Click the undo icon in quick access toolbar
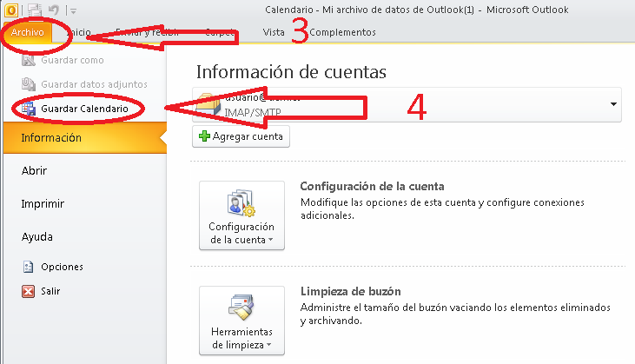 pos(54,10)
